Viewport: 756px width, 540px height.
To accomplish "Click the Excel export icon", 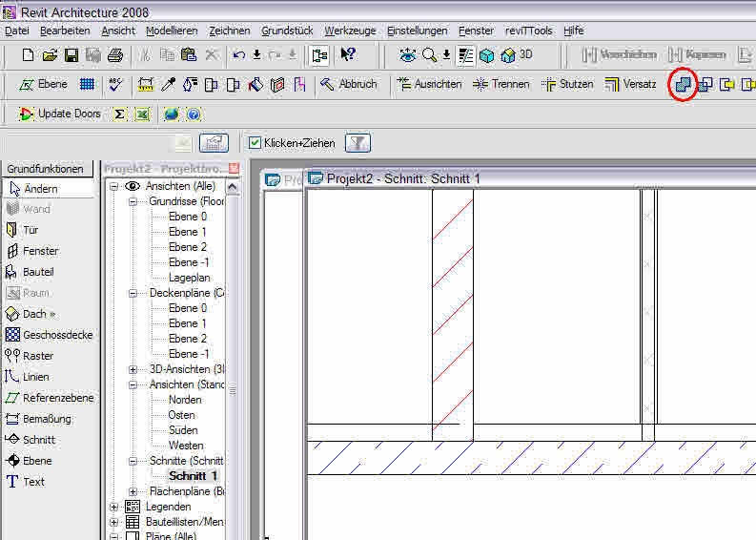I will (142, 114).
